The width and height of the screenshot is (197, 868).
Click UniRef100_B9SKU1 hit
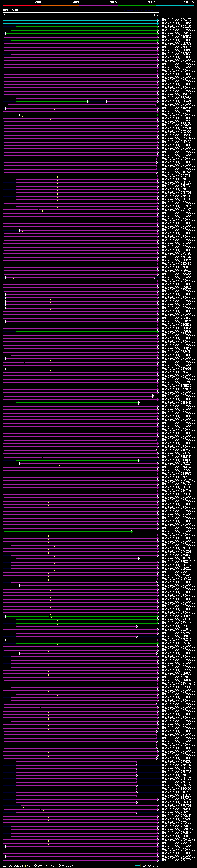[x=177, y=494]
